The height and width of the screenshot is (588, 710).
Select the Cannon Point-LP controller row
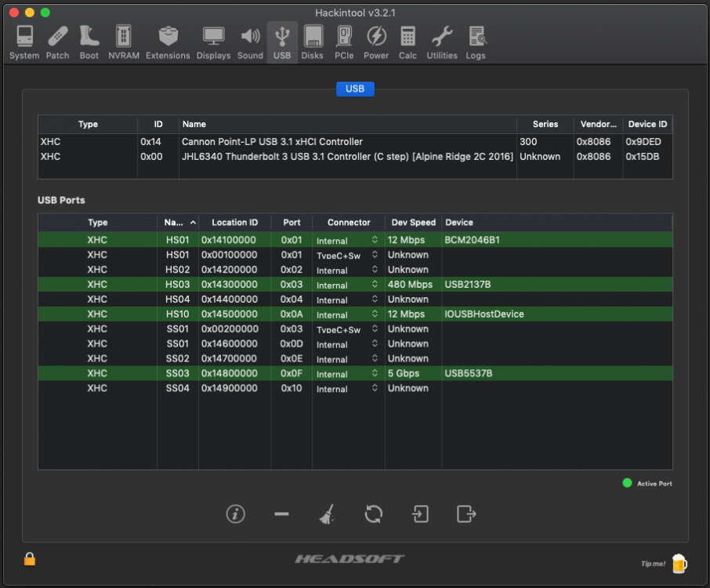pyautogui.click(x=355, y=142)
